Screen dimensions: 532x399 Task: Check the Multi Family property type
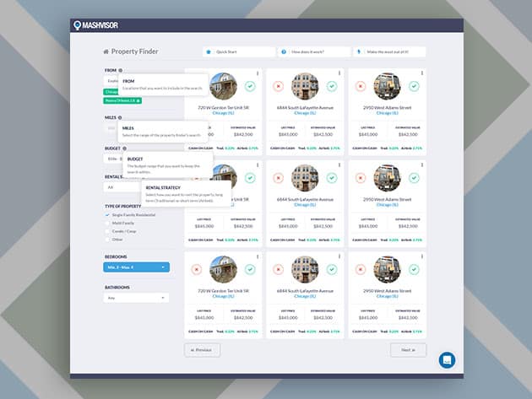[107, 223]
